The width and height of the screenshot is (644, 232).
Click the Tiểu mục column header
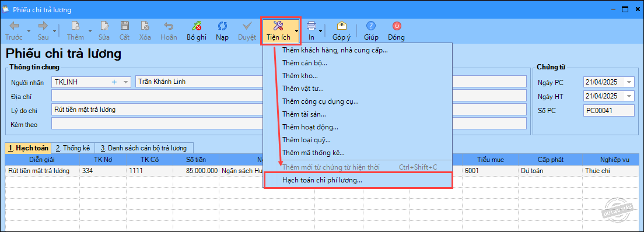coord(491,159)
